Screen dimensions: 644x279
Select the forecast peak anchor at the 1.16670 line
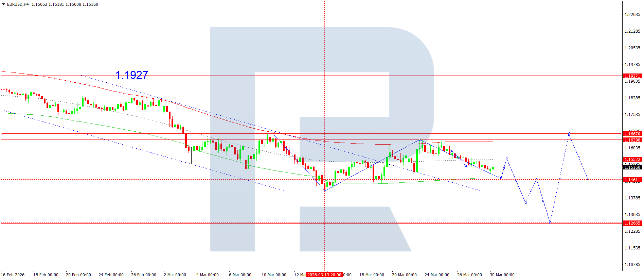569,134
